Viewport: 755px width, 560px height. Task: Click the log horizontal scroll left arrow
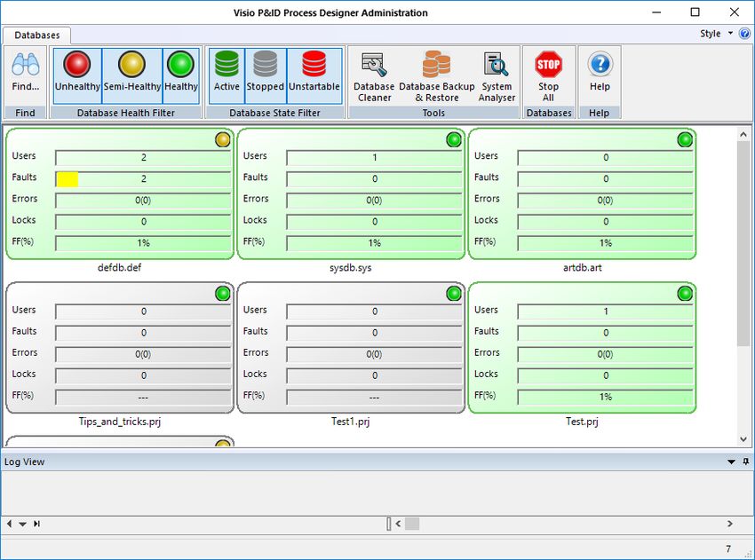[x=398, y=524]
